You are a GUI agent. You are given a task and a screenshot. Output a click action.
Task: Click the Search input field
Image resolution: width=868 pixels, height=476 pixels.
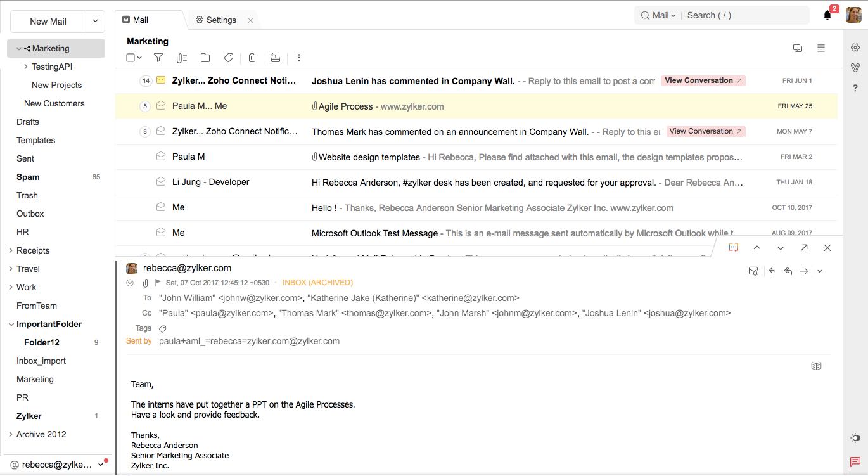click(744, 15)
